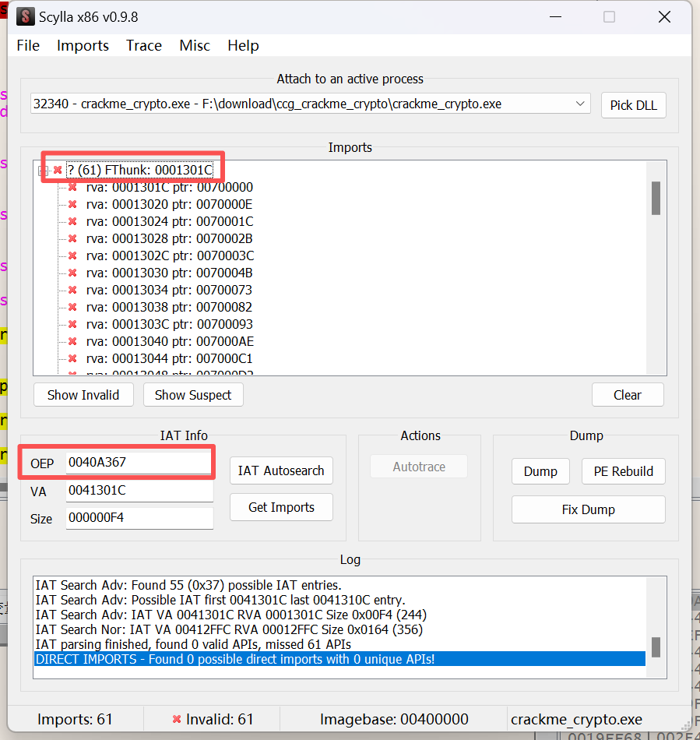
Task: Click the red X icon in the Invalid status
Action: click(x=177, y=719)
